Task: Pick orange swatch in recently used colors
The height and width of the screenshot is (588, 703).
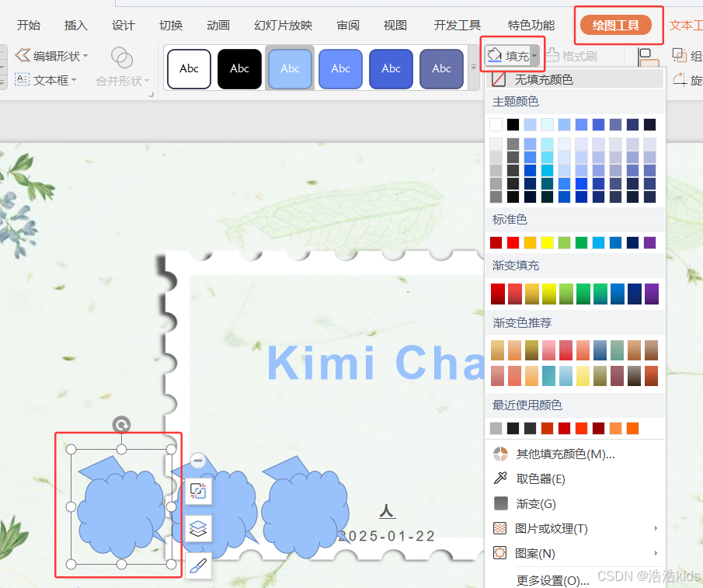Action: [x=632, y=428]
